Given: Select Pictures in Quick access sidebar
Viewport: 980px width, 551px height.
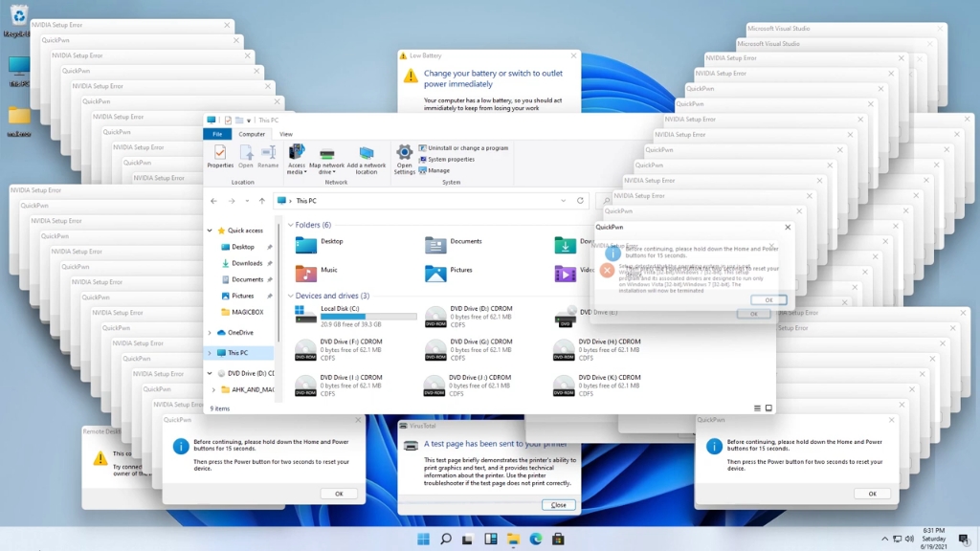Looking at the screenshot, I should [242, 296].
